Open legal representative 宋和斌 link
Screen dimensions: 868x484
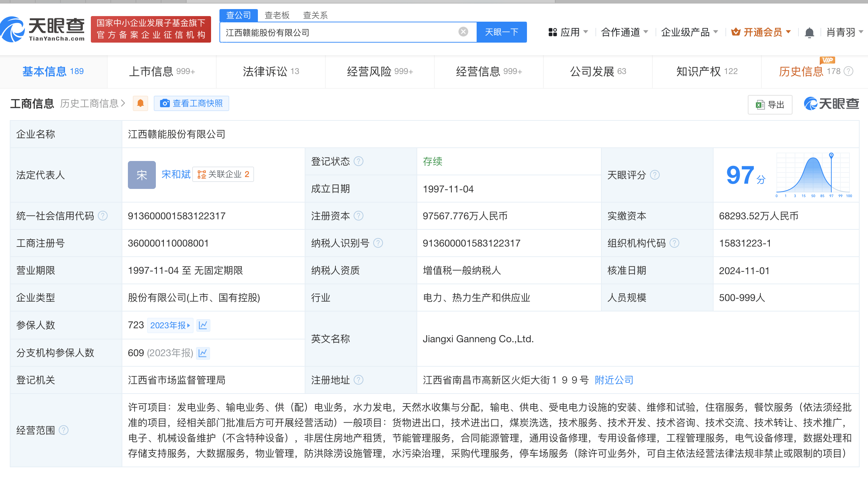[x=176, y=174]
